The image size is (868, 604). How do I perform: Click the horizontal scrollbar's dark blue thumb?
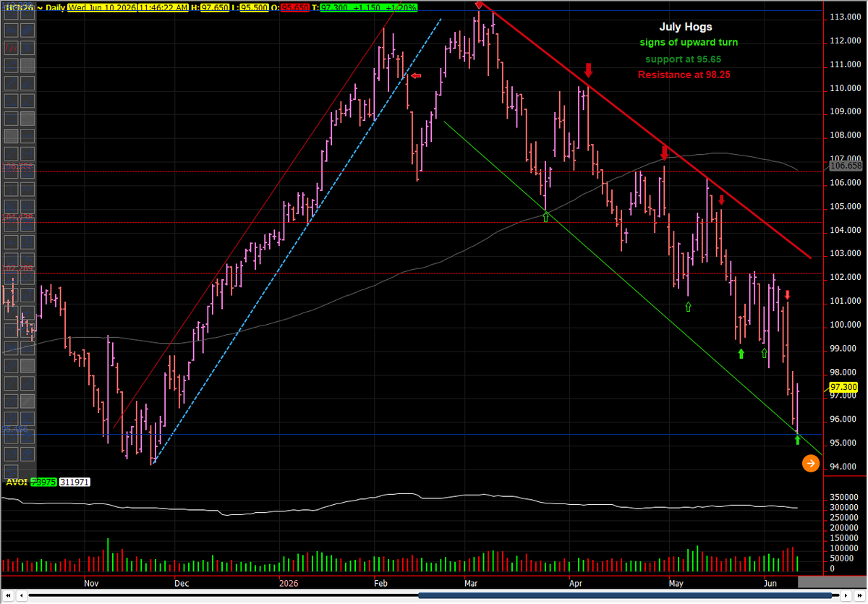pyautogui.click(x=625, y=595)
